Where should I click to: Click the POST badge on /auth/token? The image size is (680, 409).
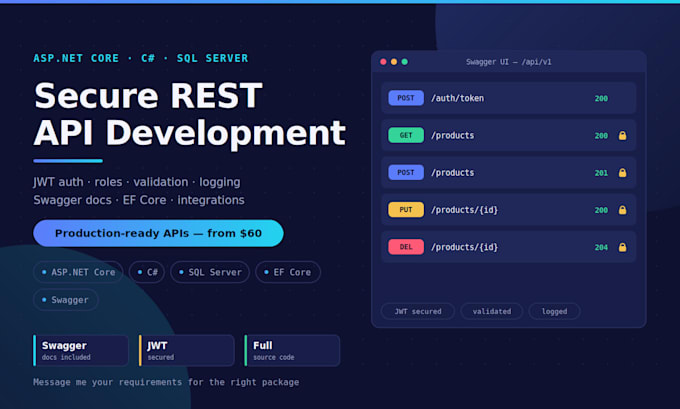point(406,98)
